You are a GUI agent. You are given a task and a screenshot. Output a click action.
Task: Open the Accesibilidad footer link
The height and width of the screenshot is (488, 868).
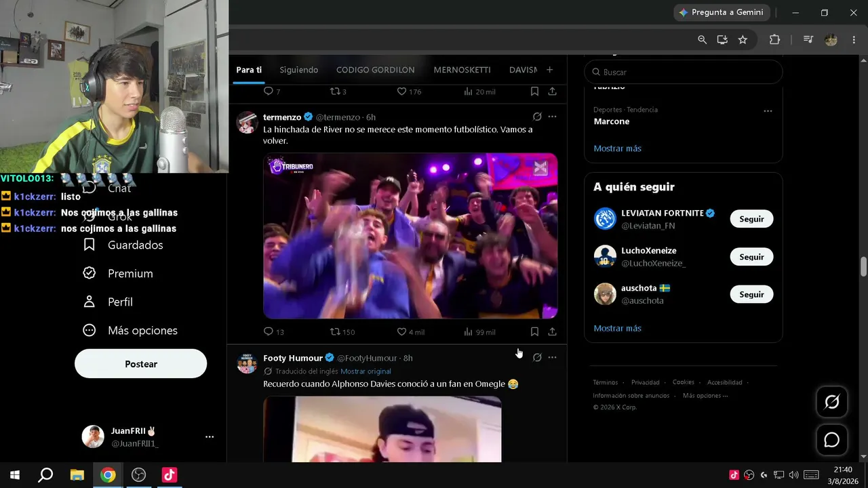[x=725, y=382]
